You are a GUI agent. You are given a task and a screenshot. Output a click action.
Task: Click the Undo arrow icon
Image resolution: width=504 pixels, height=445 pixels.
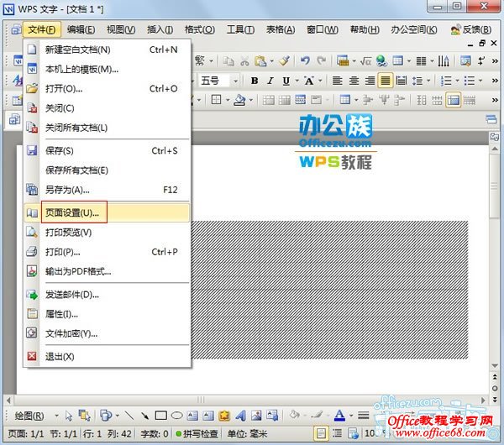point(305,60)
